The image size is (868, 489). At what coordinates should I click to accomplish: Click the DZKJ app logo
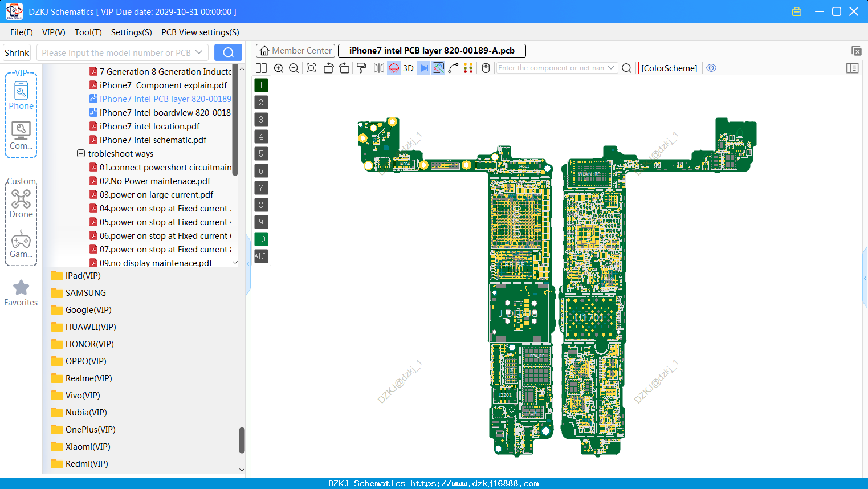tap(14, 11)
